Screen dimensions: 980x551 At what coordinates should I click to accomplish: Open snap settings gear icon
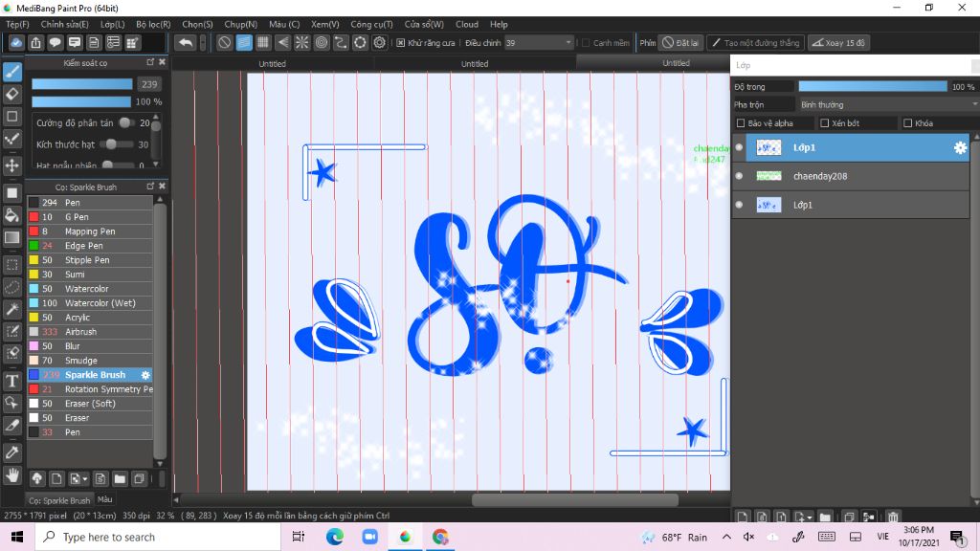coord(379,42)
